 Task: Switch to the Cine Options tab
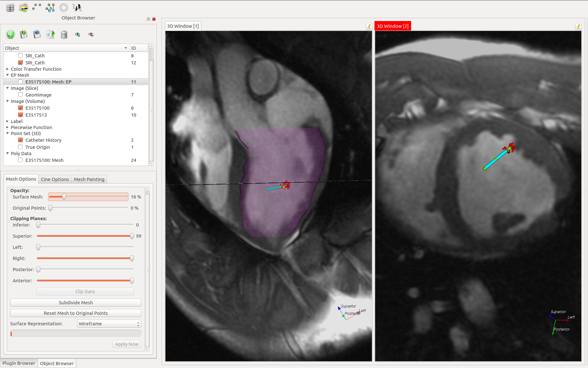coord(55,179)
